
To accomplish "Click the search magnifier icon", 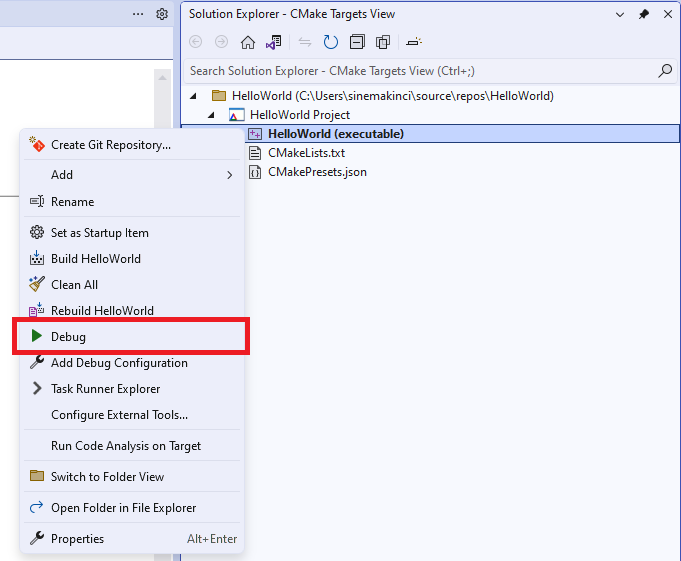I will tap(665, 71).
